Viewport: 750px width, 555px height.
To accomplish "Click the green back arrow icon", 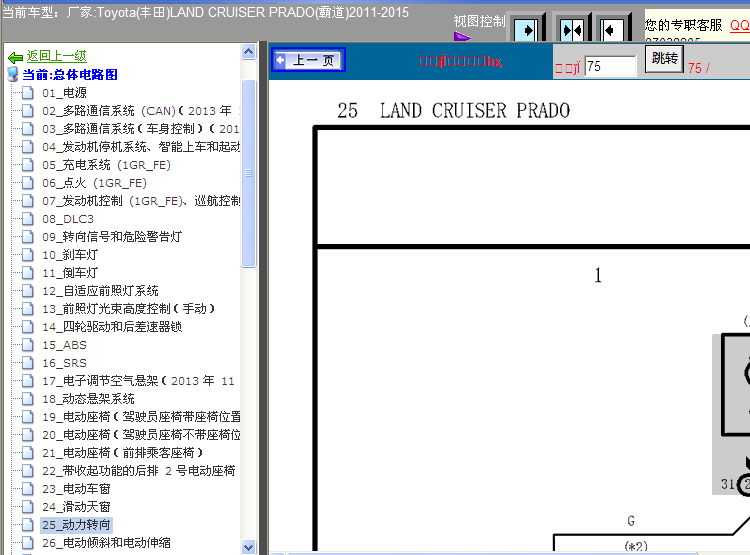I will tap(15, 58).
